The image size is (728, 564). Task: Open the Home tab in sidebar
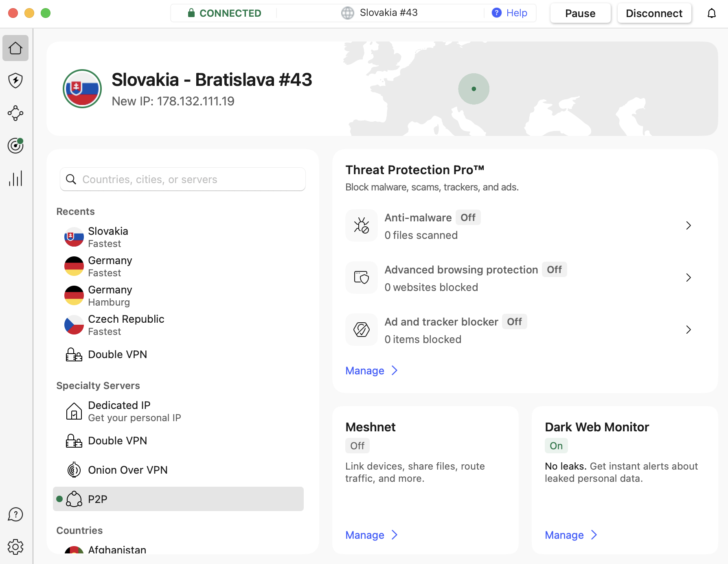click(x=15, y=48)
